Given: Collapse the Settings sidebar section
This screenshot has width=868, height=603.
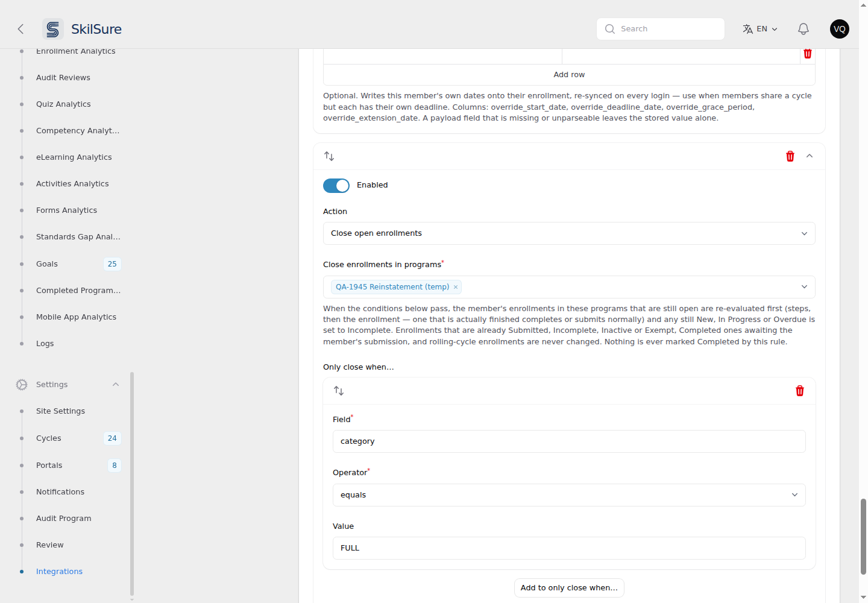Looking at the screenshot, I should (116, 385).
